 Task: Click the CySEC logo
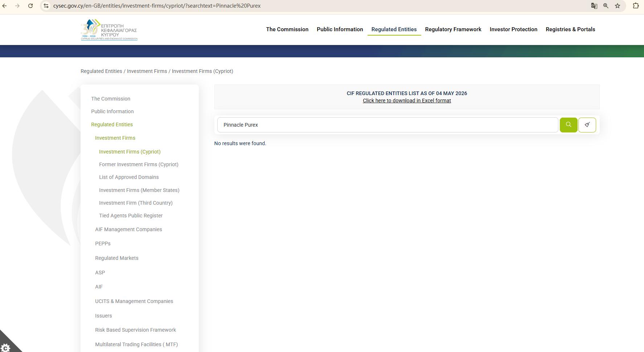[x=109, y=30]
